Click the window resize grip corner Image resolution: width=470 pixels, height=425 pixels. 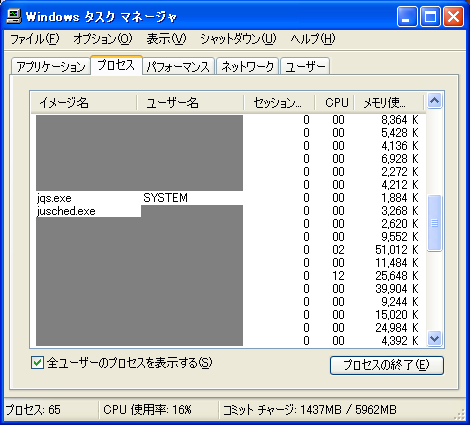pos(460,415)
